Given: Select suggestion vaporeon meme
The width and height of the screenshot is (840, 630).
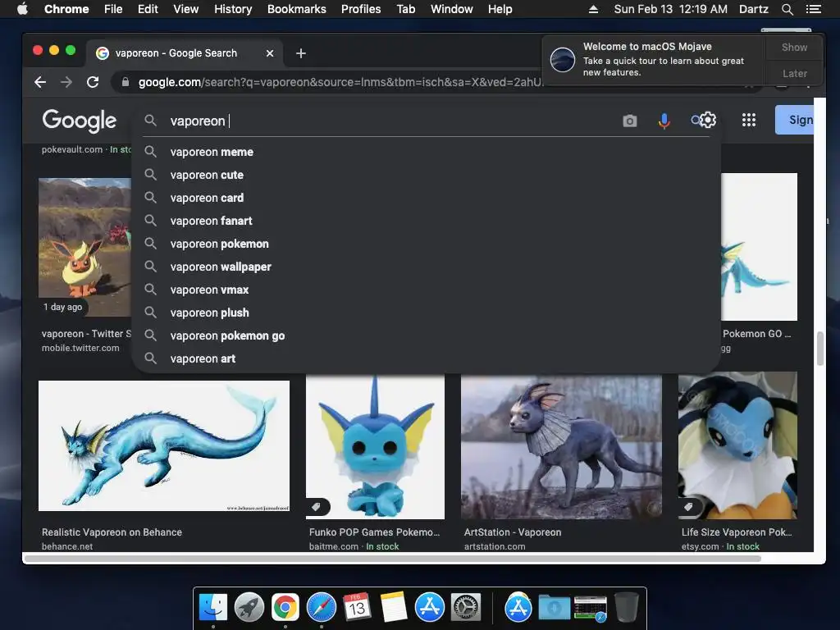Looking at the screenshot, I should point(426,152).
